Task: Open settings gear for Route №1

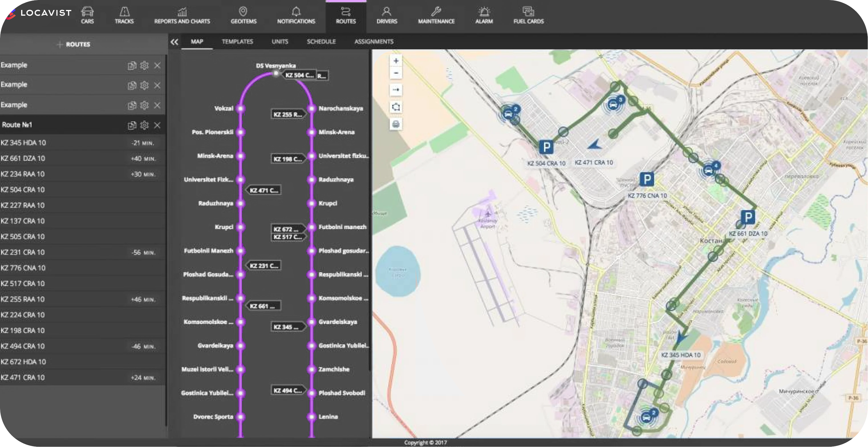Action: pos(144,125)
